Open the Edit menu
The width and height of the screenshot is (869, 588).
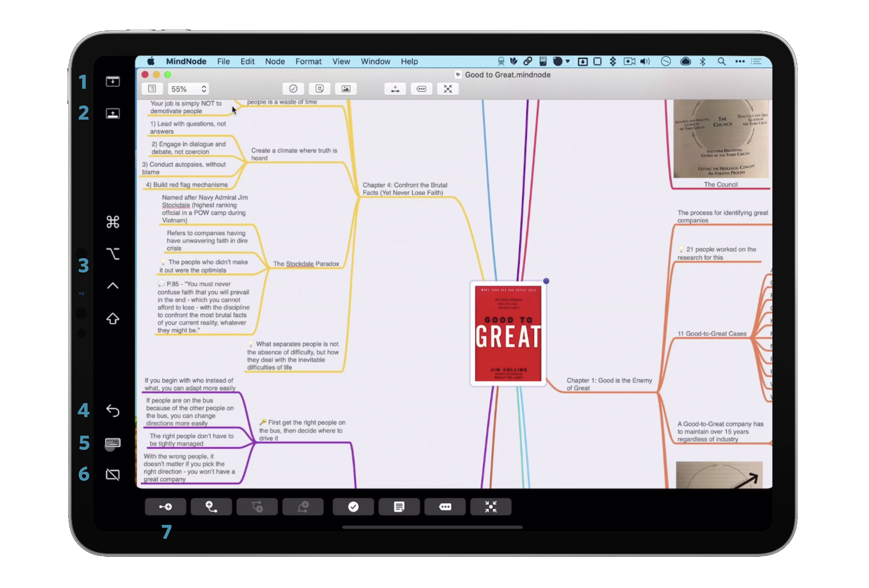(247, 61)
